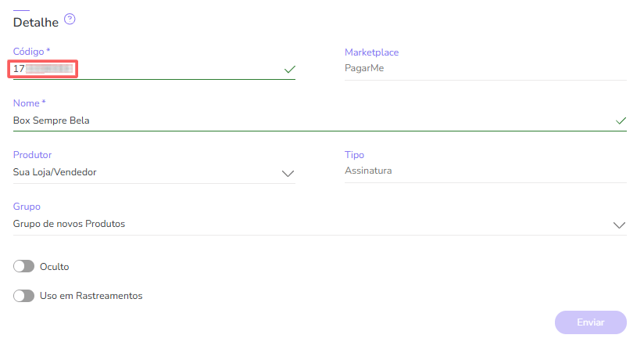Click the Marketplace value PagarMe
This screenshot has height=342, width=644.
[364, 68]
